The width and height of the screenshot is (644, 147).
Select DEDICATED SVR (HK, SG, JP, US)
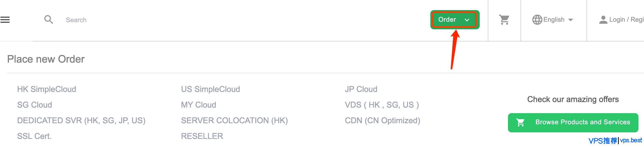[81, 120]
